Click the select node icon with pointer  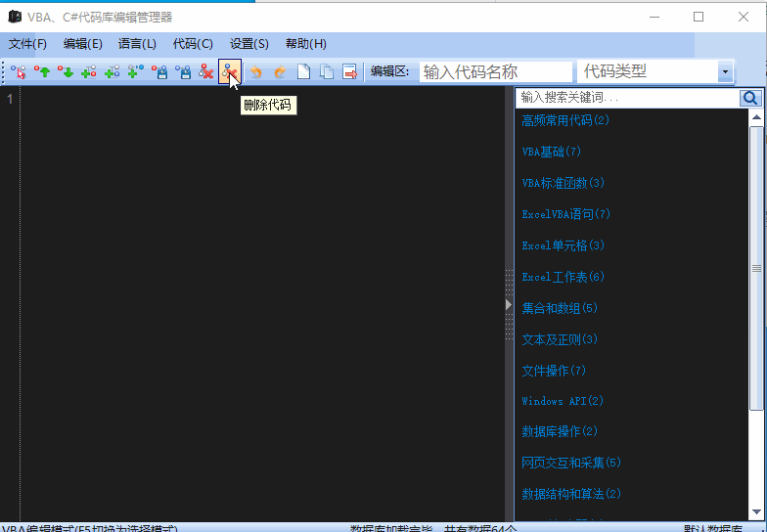coord(19,72)
